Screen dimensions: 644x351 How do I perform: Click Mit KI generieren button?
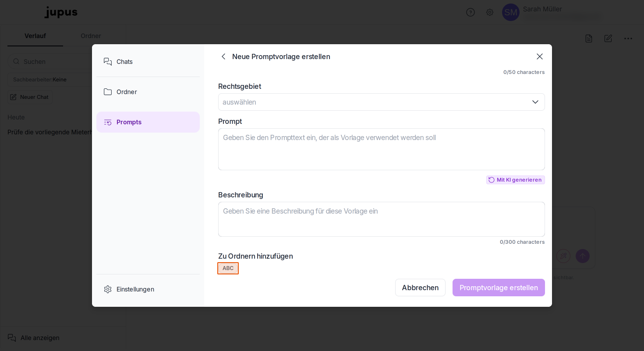(x=516, y=180)
